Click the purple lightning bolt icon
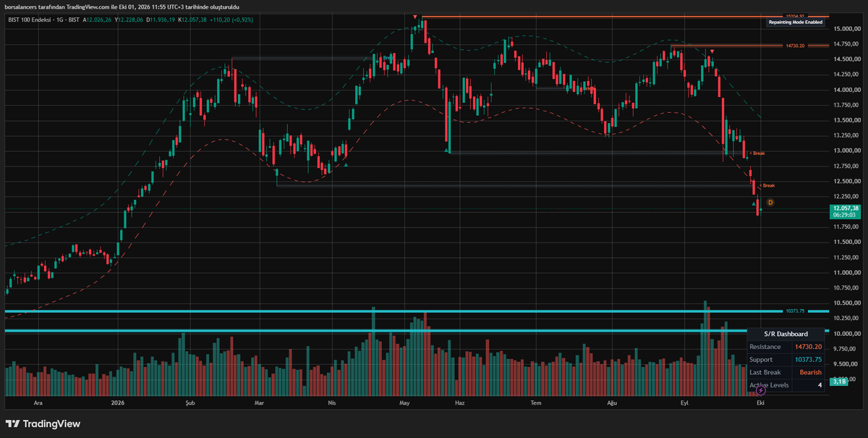This screenshot has height=438, width=868. tap(760, 390)
